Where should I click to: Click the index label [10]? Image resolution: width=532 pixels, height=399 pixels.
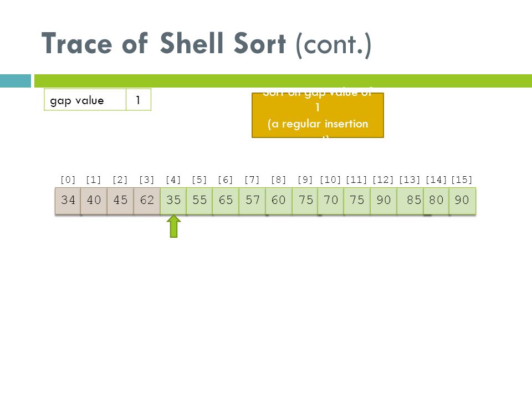[x=330, y=180]
